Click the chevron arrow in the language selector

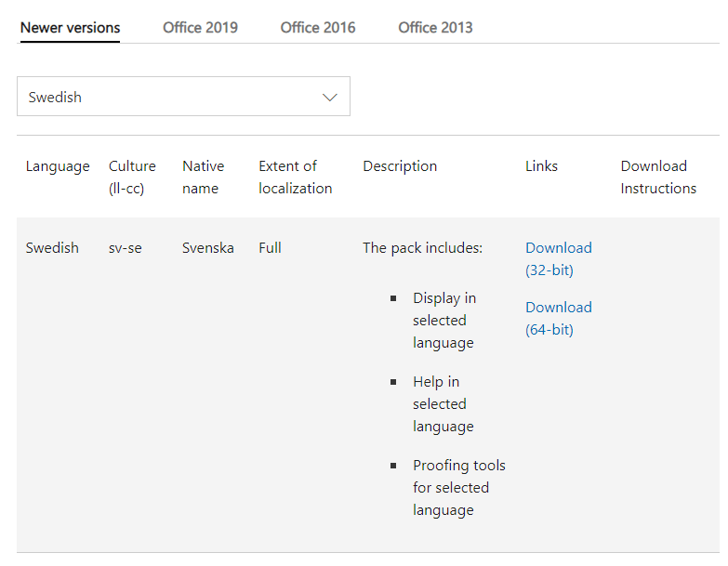[x=330, y=98]
